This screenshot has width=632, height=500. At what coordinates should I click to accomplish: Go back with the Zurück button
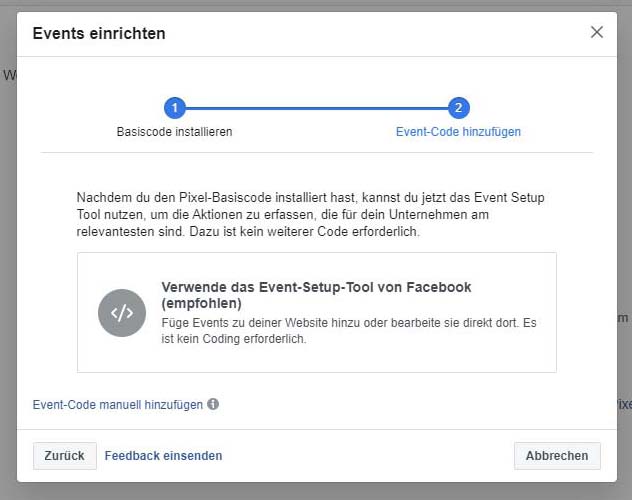tap(64, 456)
